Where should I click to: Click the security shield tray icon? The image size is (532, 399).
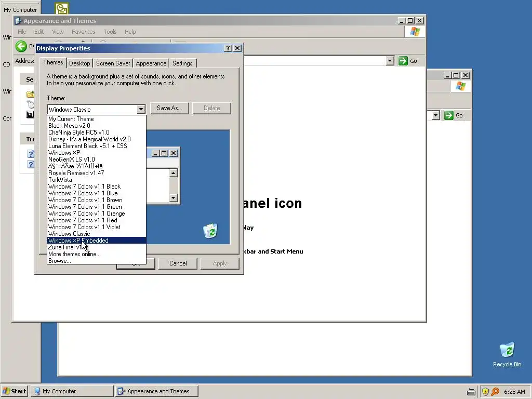pos(485,392)
